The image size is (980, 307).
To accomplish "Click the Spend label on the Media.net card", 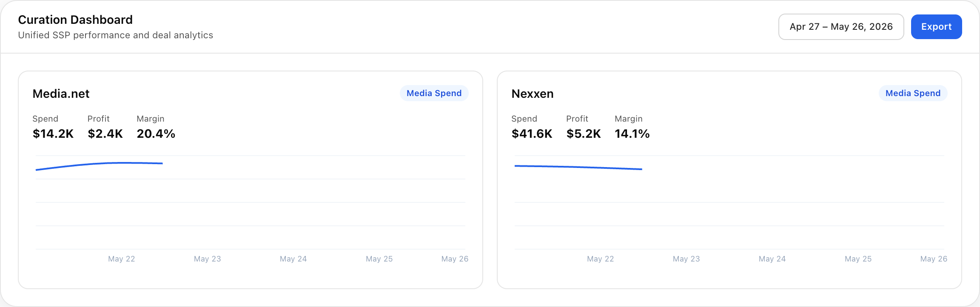I will pyautogui.click(x=46, y=119).
